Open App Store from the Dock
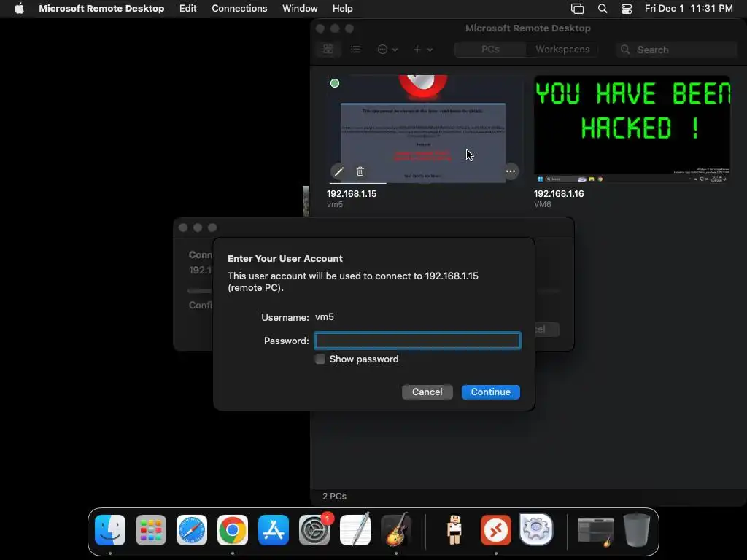 point(274,530)
